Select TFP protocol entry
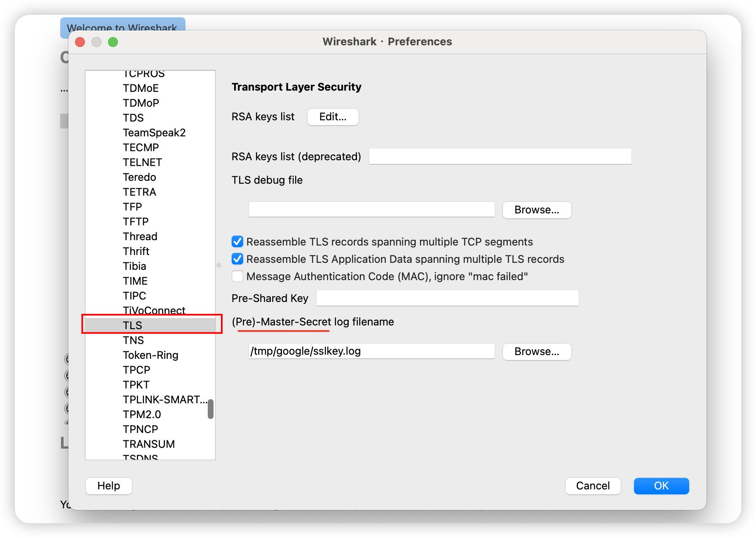The height and width of the screenshot is (538, 756). pyautogui.click(x=150, y=207)
